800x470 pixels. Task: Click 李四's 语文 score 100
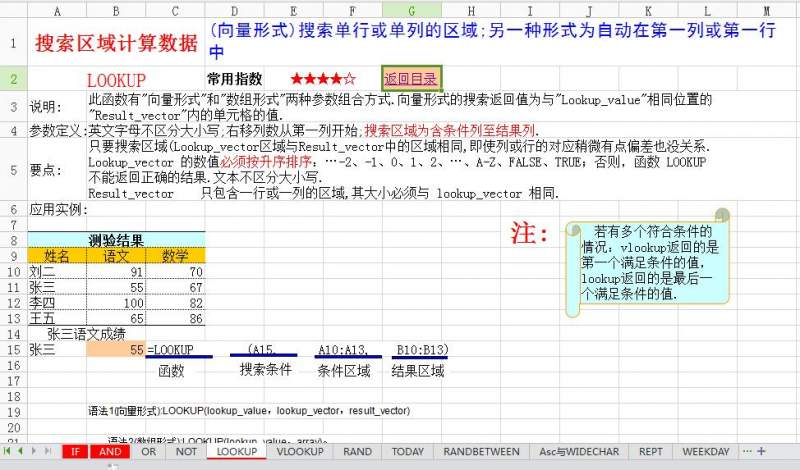116,303
